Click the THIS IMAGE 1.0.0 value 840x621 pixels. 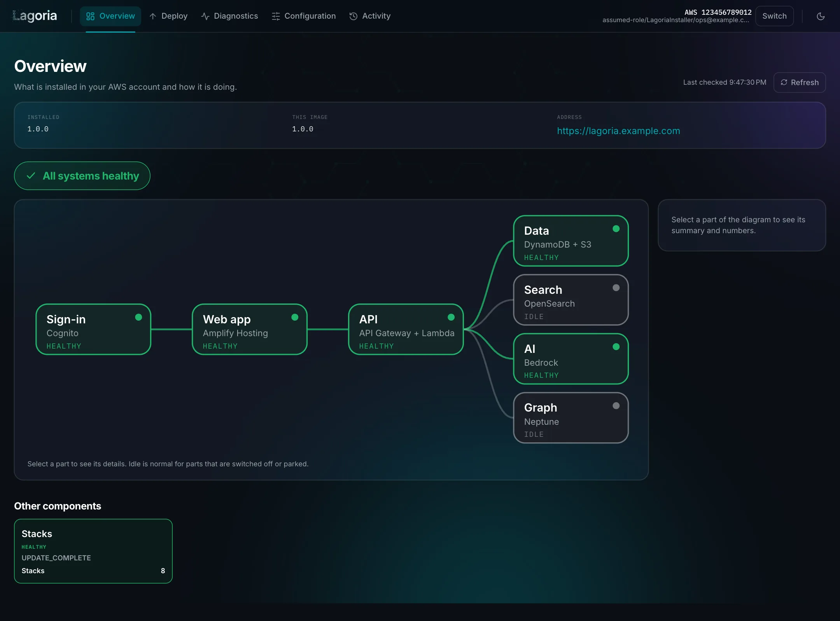[303, 129]
